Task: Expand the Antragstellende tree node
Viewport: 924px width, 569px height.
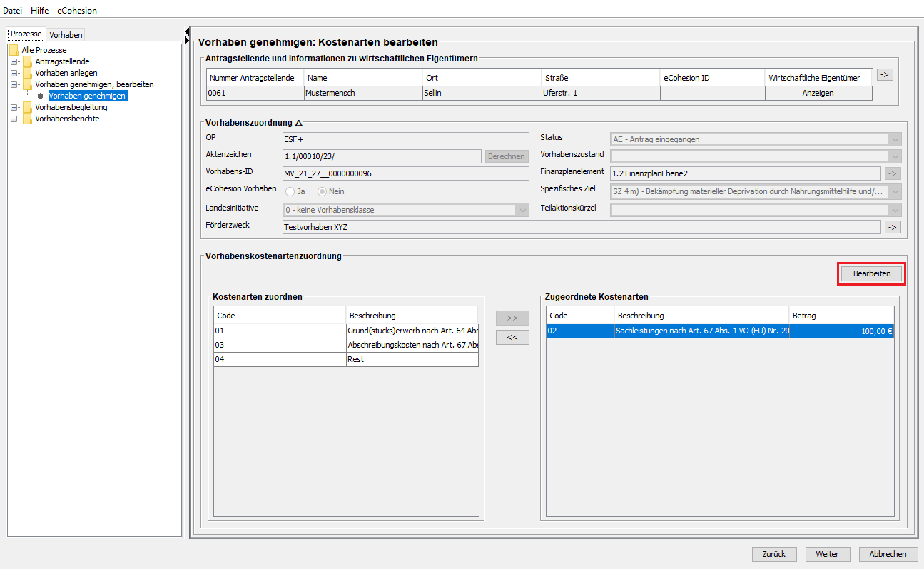Action: click(x=14, y=61)
